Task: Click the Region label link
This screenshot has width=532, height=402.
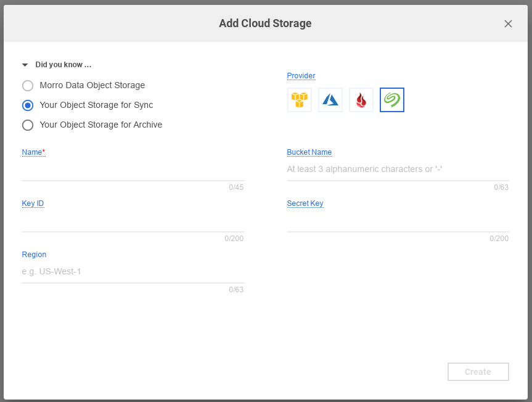Action: point(34,255)
